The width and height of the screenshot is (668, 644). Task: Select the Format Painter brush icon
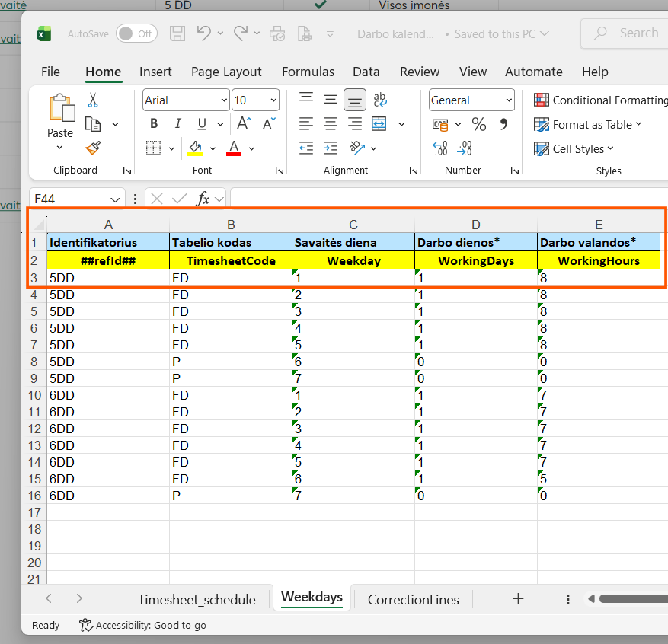coord(93,148)
